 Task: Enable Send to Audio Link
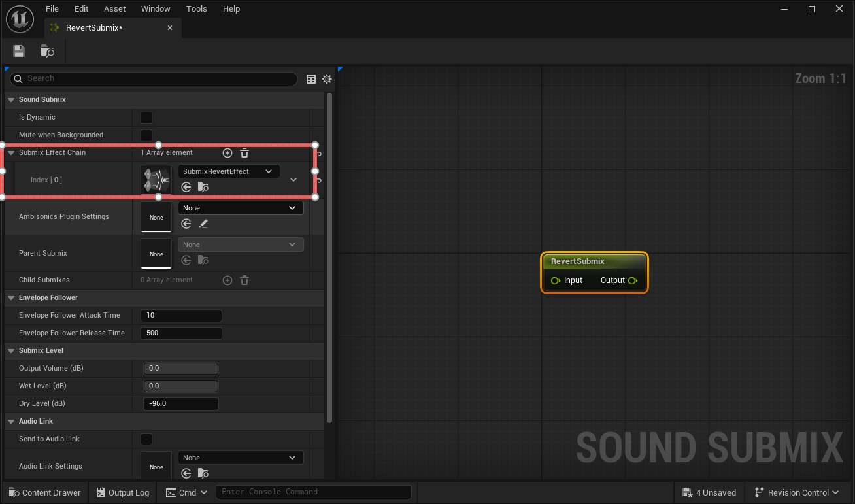[x=146, y=439]
